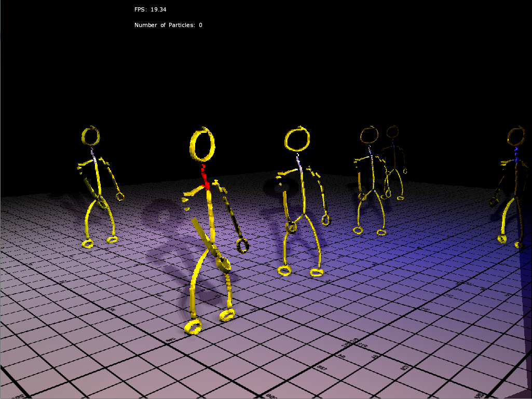The height and width of the screenshot is (399, 532).
Task: Click the left foot ring of the red-necked figure
Action: [x=193, y=327]
